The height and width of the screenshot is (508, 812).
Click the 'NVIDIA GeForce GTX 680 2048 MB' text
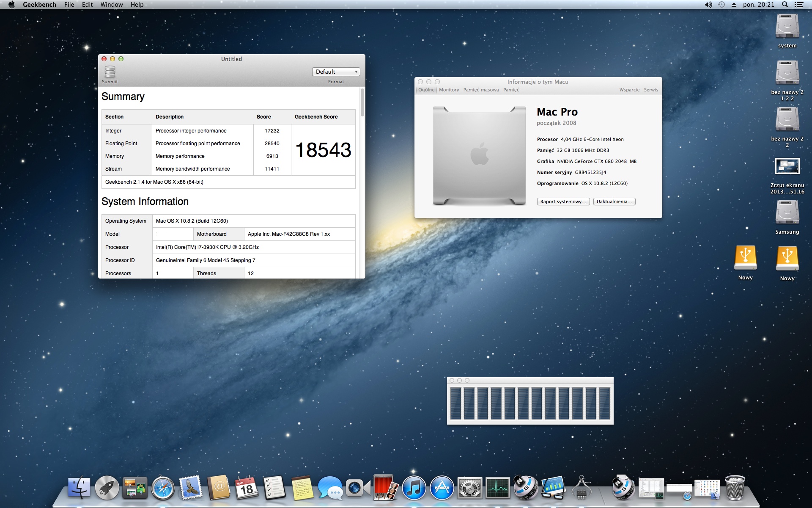pos(597,161)
